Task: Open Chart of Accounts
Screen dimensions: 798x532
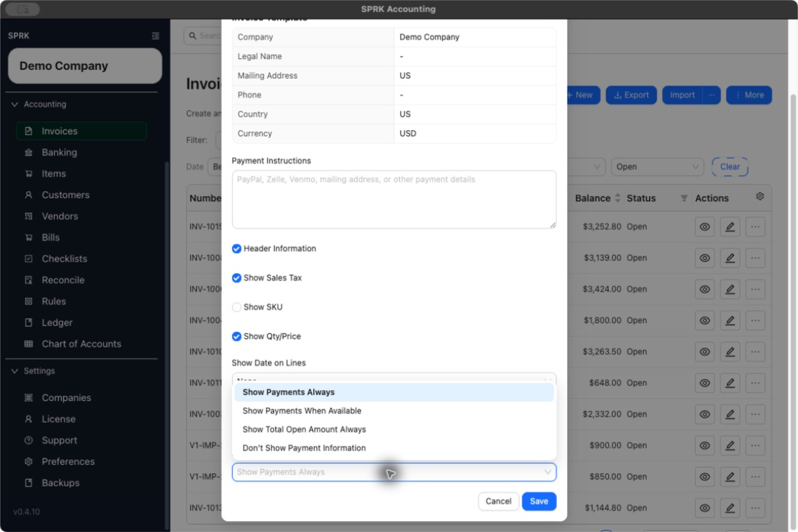Action: pos(82,344)
